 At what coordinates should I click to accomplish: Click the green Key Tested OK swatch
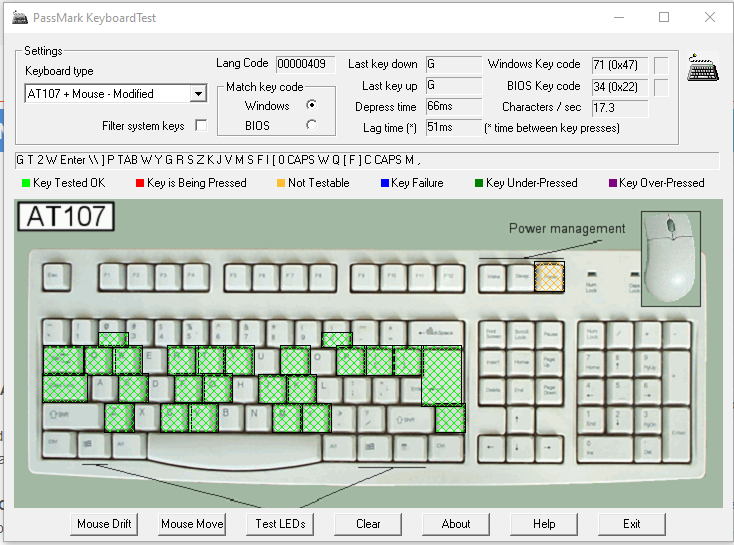click(26, 183)
